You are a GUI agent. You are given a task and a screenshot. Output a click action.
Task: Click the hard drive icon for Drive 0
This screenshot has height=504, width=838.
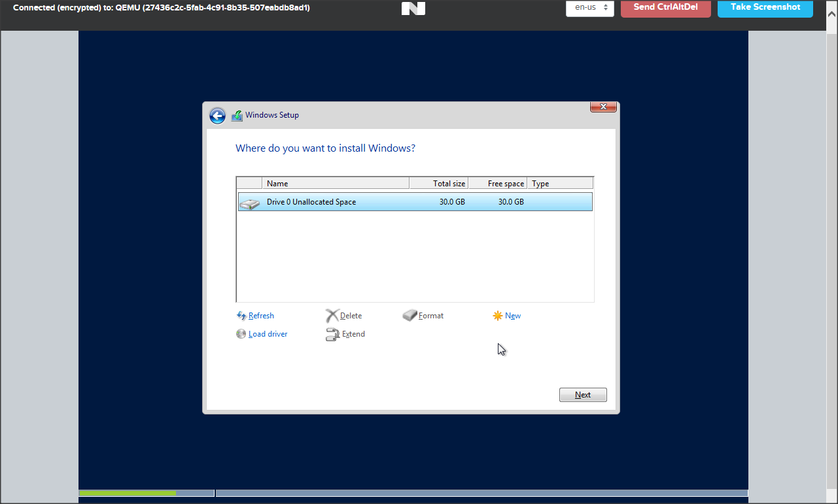(x=249, y=203)
